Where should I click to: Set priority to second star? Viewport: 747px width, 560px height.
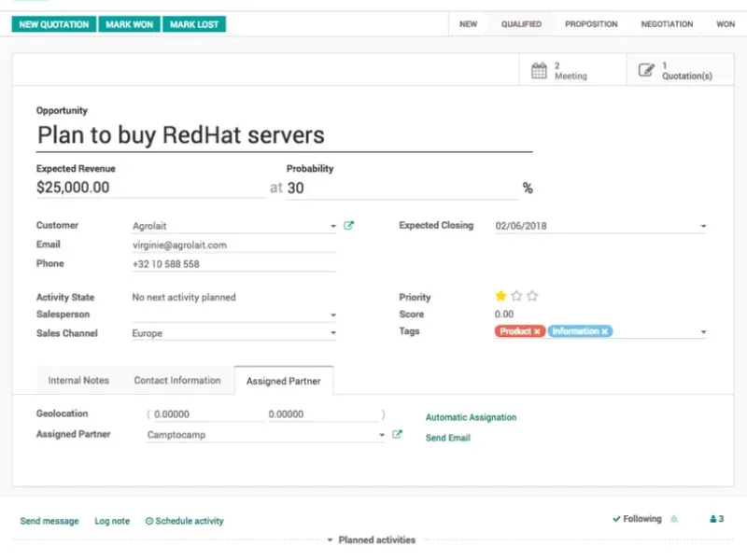click(x=516, y=296)
